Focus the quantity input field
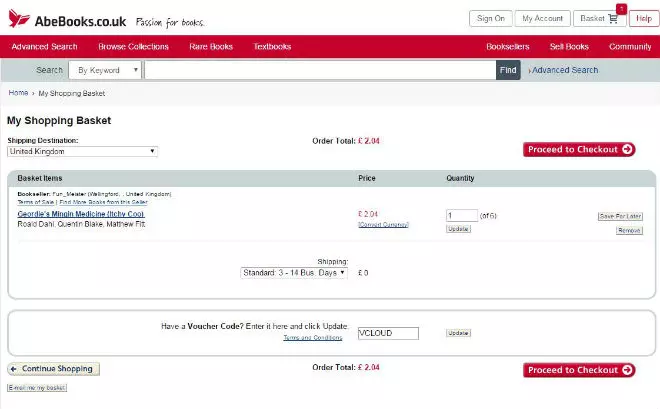 462,215
